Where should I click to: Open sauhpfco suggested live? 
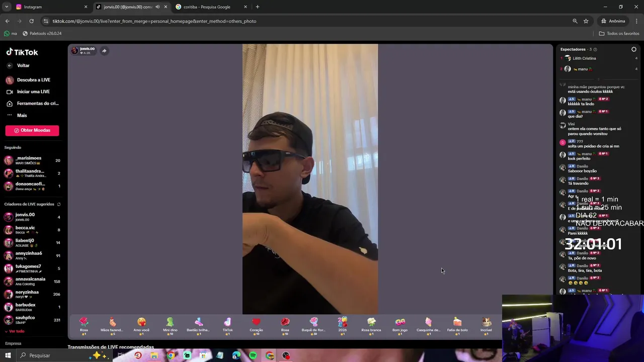tap(32, 320)
